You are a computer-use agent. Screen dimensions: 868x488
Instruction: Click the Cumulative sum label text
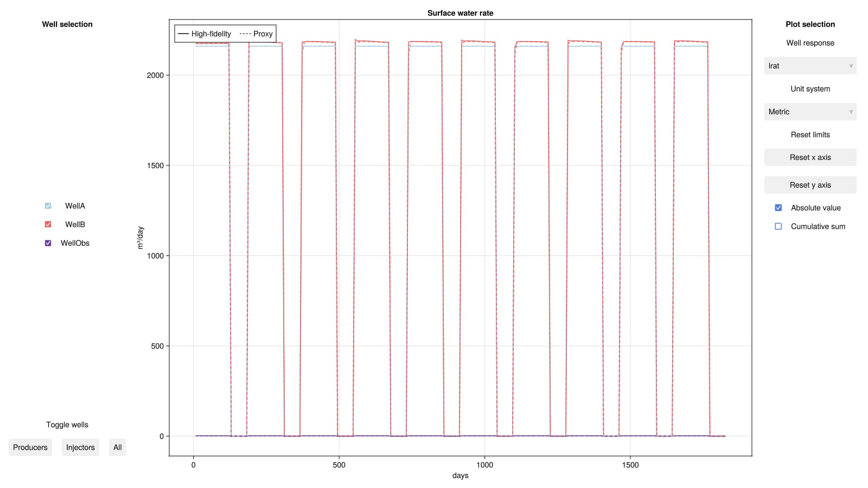pos(818,227)
